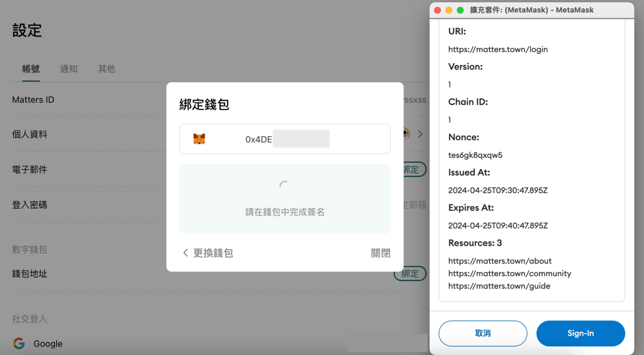This screenshot has height=355, width=644.
Task: Confirm with the Sign-In button in MetaMask
Action: [581, 333]
